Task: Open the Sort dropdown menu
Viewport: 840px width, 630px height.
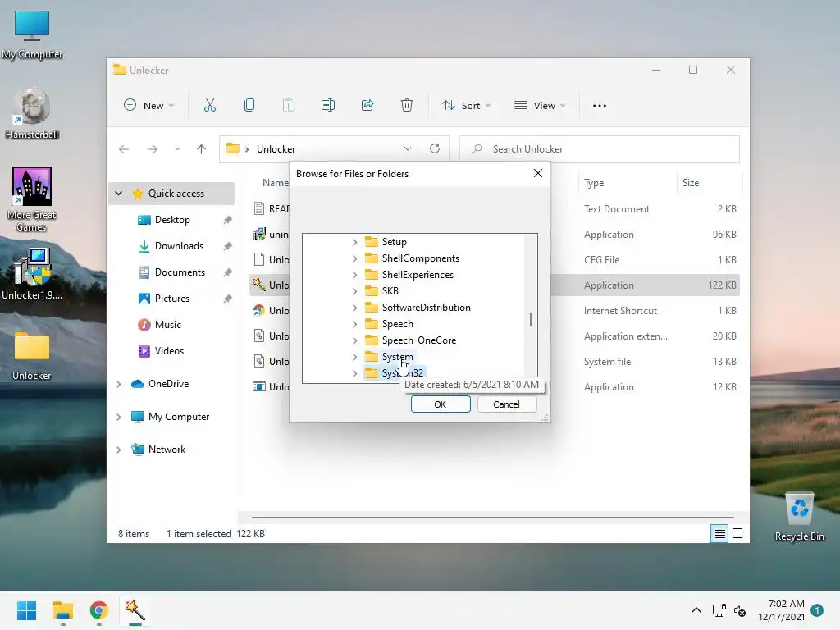Action: (x=466, y=106)
